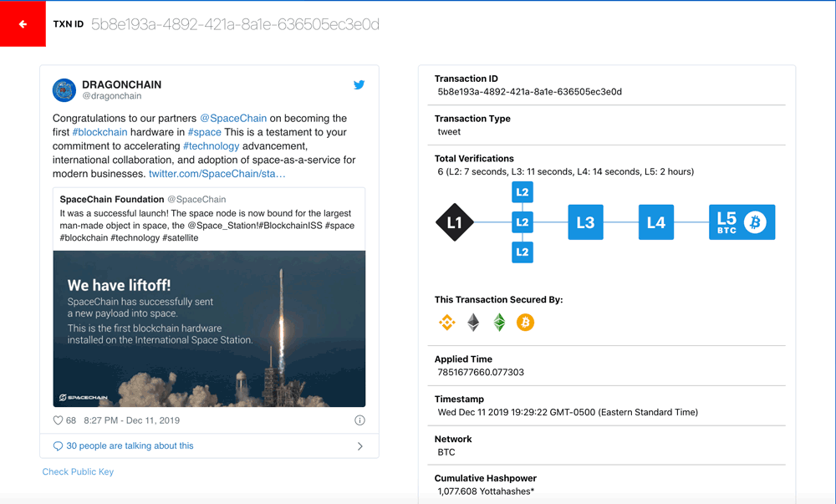836x504 pixels.
Task: Click the 8:27 PM - Dec 11, 2019 timestamp
Action: coord(132,420)
